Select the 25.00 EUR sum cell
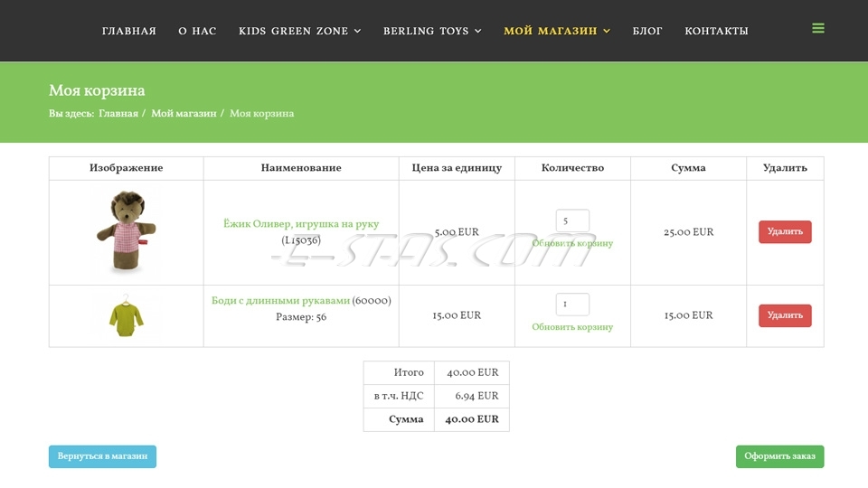This screenshot has width=868, height=488. [x=689, y=232]
